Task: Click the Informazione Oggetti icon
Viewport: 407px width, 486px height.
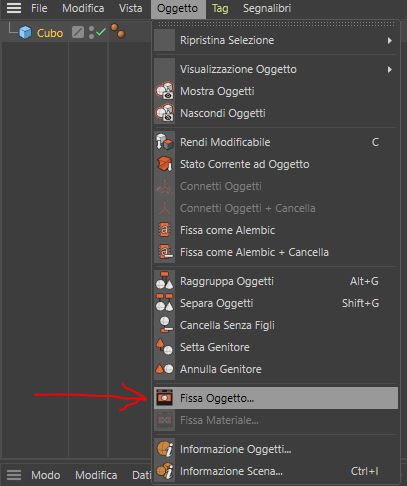Action: coord(165,449)
